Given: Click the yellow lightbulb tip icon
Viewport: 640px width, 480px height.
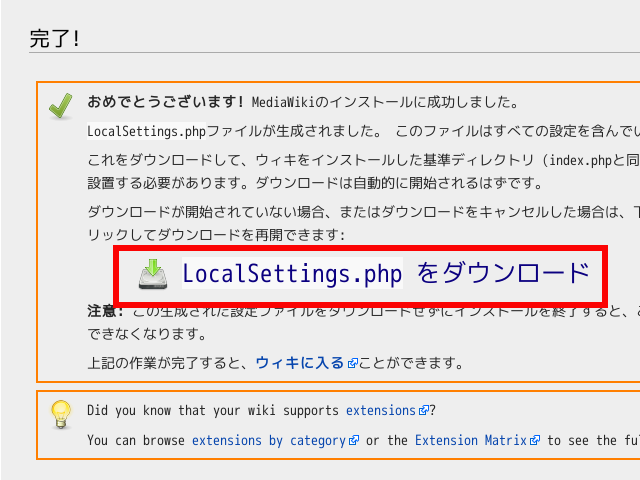Looking at the screenshot, I should coord(60,413).
